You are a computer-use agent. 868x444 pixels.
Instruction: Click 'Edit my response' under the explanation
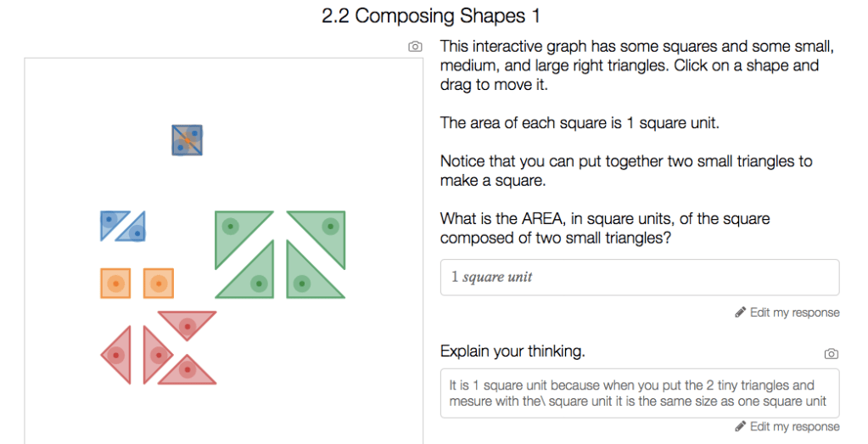(x=794, y=426)
